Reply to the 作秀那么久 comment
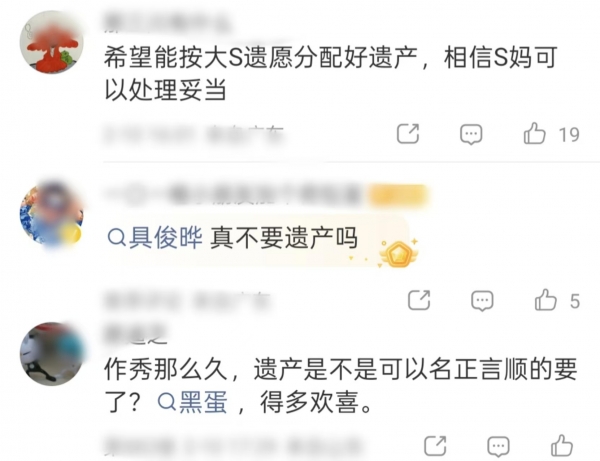Screen dimensions: 600x461 (x=498, y=446)
